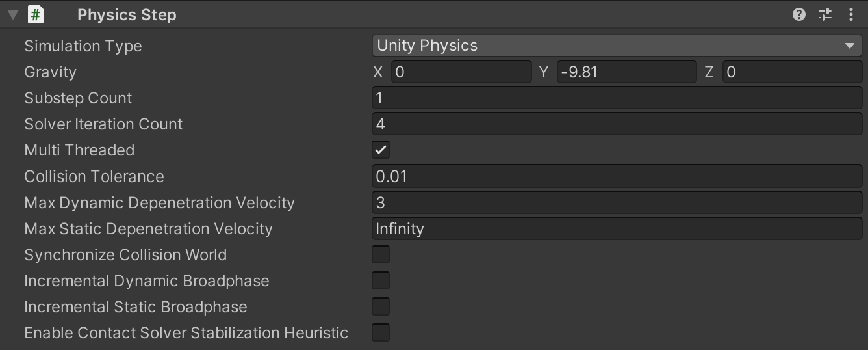Click the Incremental Static Broadphase label
Screen dimensions: 868x350
pyautogui.click(x=136, y=307)
